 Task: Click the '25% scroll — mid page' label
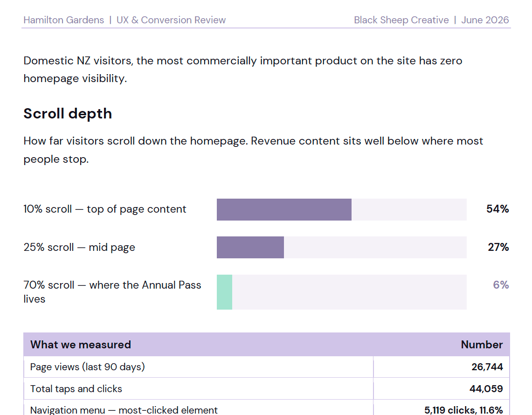point(79,248)
